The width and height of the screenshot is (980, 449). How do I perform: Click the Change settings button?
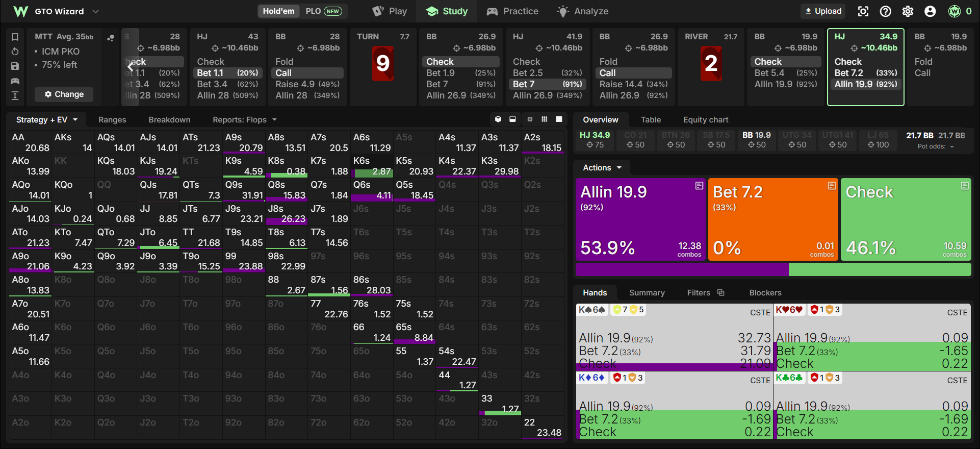pos(64,94)
